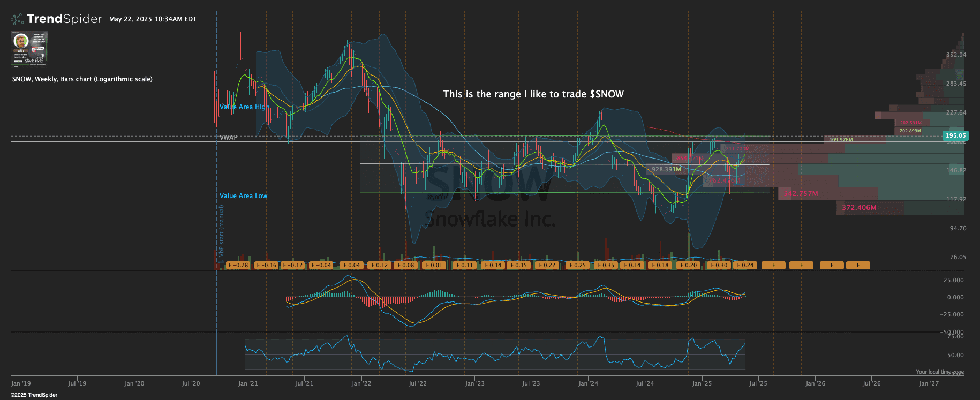Click the 542.757M volume profile label

(x=801, y=194)
